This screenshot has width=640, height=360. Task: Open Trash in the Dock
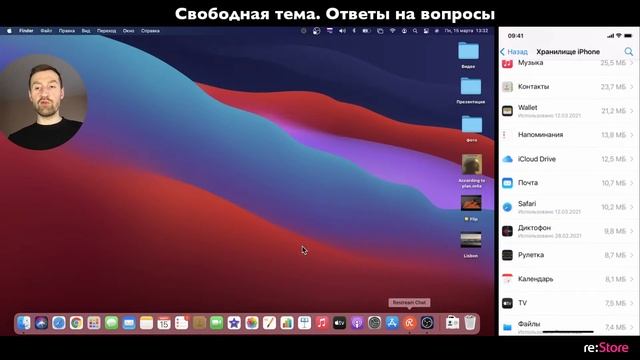pyautogui.click(x=470, y=323)
